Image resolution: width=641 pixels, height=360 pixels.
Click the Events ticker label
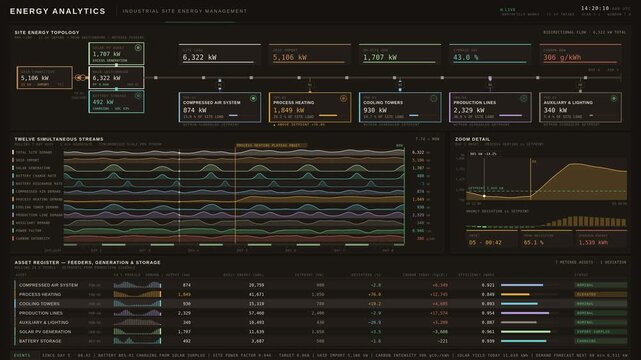pyautogui.click(x=22, y=355)
